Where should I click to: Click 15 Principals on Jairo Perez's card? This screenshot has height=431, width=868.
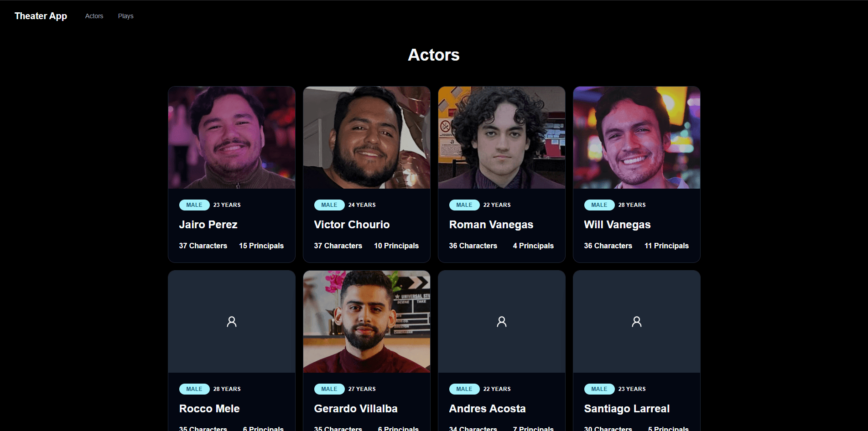click(261, 246)
